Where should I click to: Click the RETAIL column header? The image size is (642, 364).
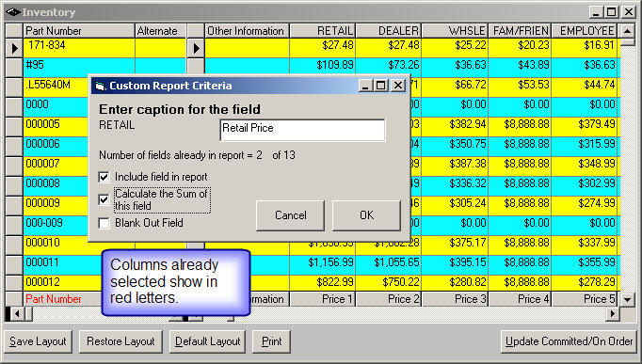323,31
